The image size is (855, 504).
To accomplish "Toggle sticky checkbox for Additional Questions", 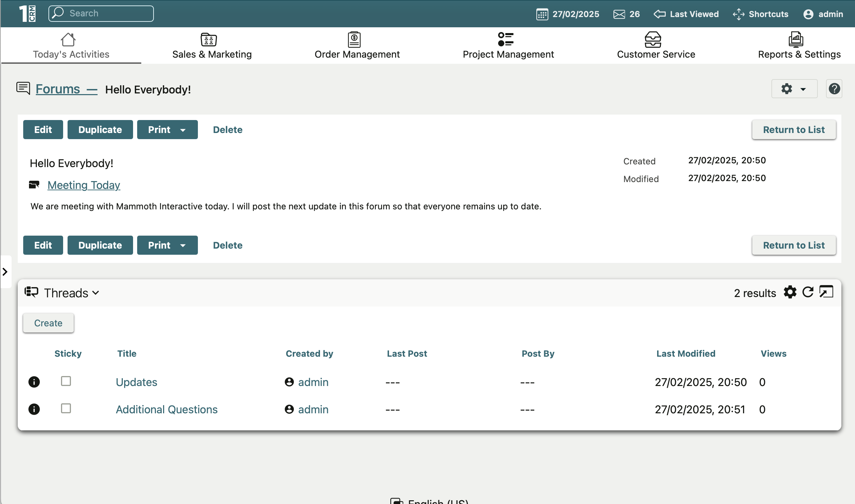I will click(x=66, y=408).
